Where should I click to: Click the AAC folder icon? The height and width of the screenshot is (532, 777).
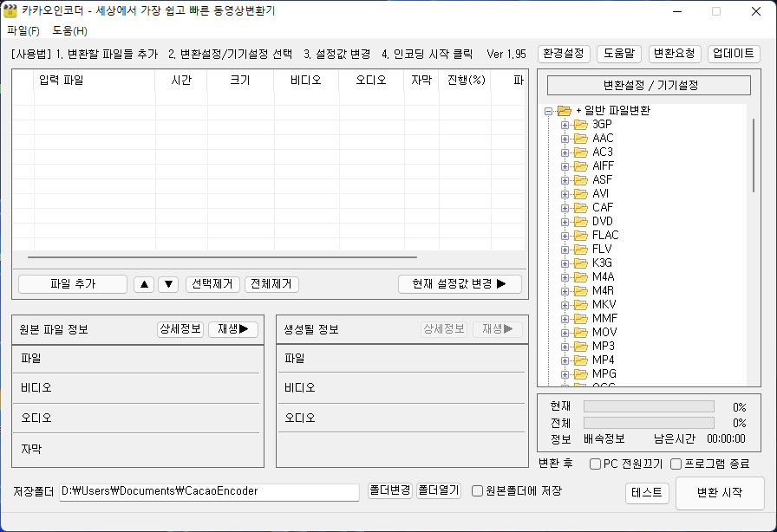[x=581, y=139]
